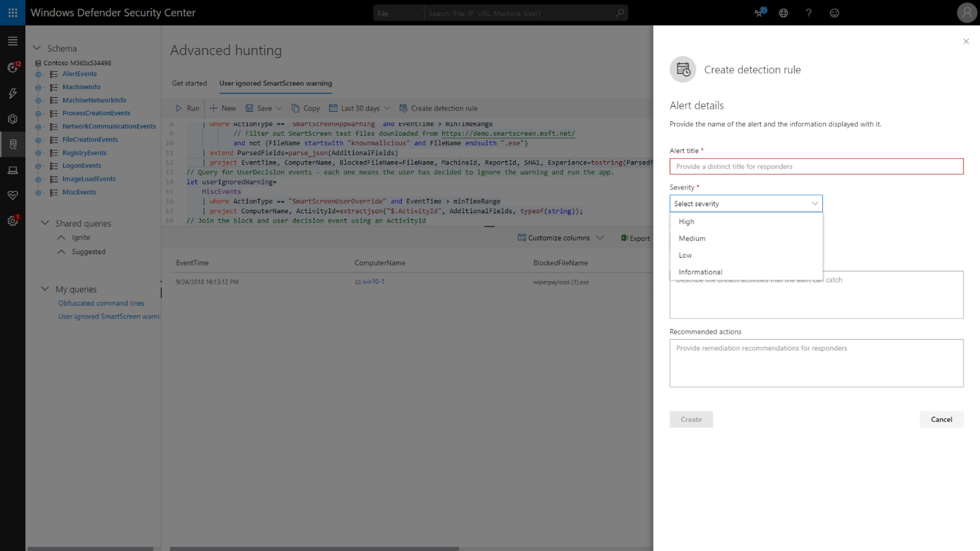980x551 pixels.
Task: Open Settings via the gear icon
Action: [12, 221]
